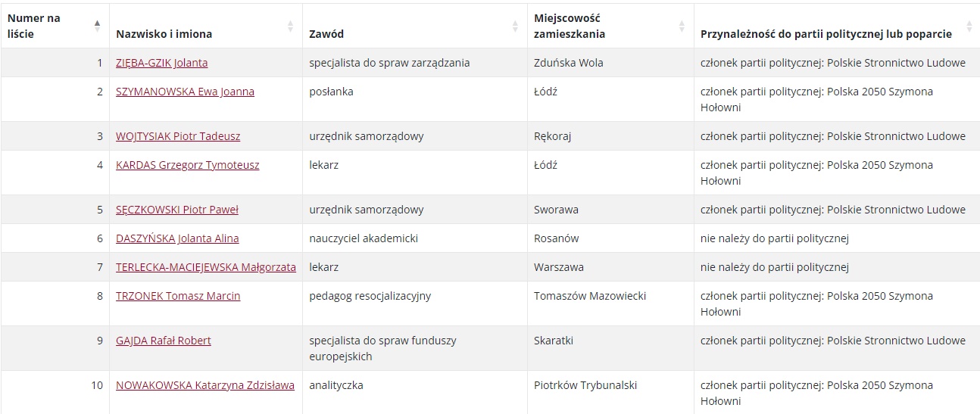This screenshot has width=980, height=414.
Task: Click the sort arrows beside Nazwisko i imiona
Action: pos(290,26)
